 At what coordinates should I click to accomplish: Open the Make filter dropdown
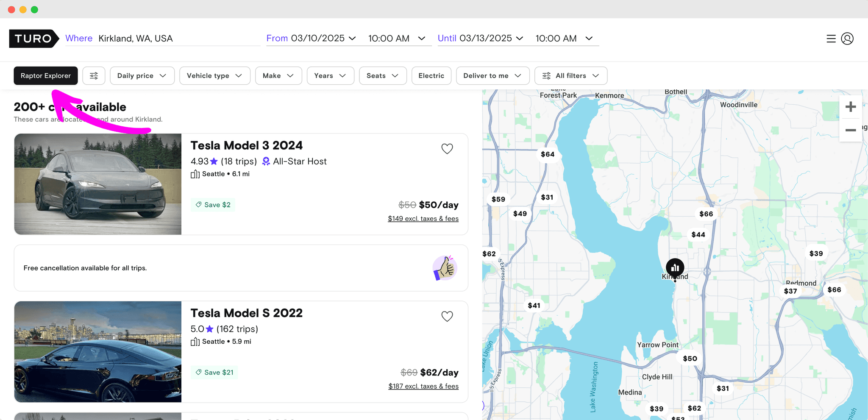coord(278,75)
